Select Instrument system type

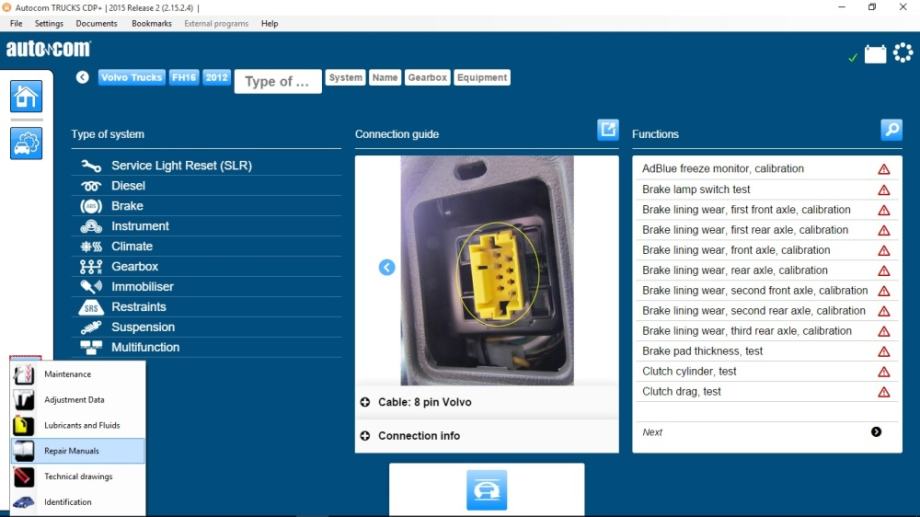[207, 227]
